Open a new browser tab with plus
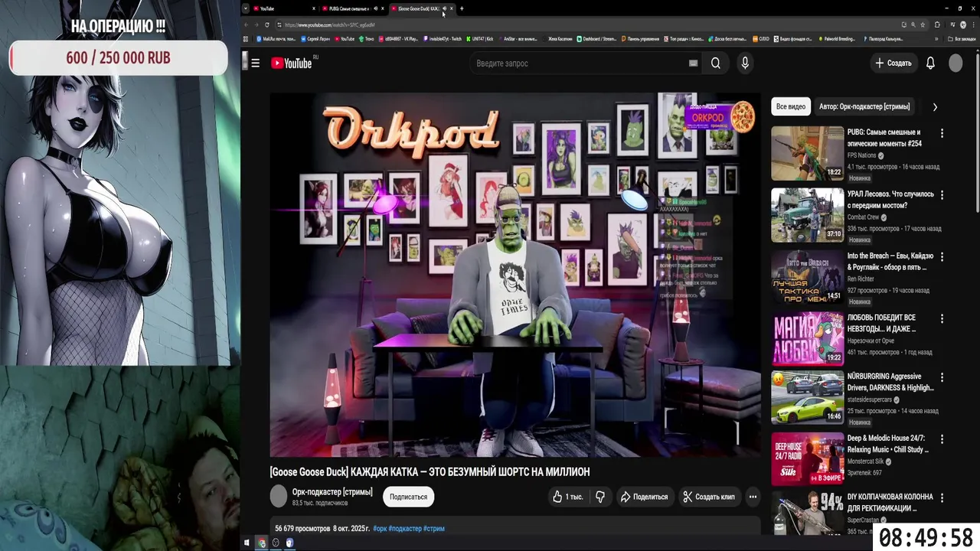The width and height of the screenshot is (980, 551). [x=462, y=8]
